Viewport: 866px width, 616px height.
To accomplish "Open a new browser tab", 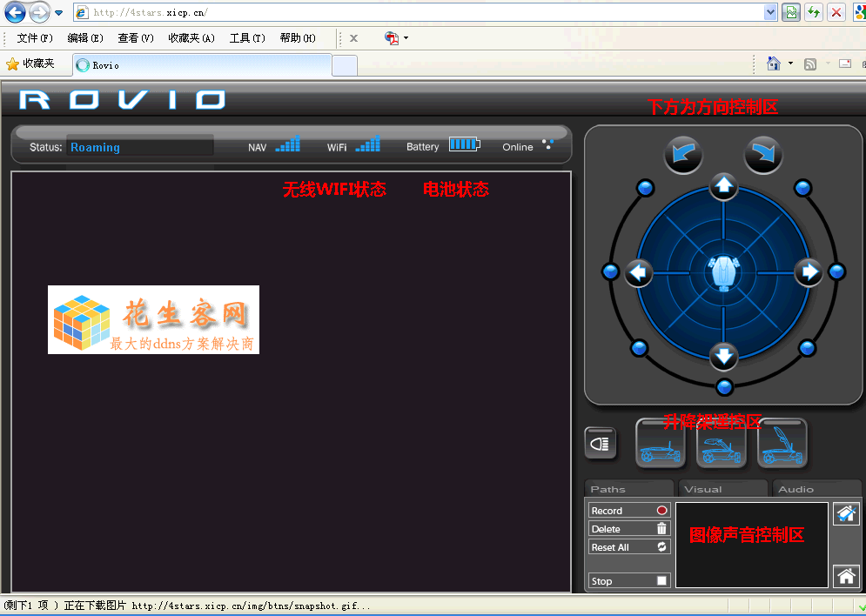I will click(x=345, y=65).
